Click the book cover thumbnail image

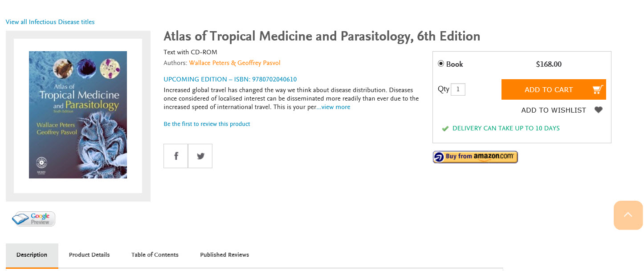(78, 115)
